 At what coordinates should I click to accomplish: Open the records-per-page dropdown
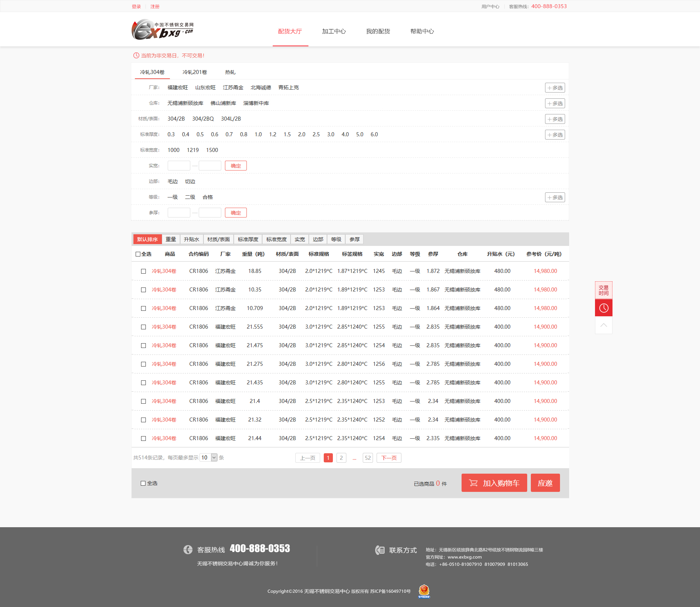209,458
